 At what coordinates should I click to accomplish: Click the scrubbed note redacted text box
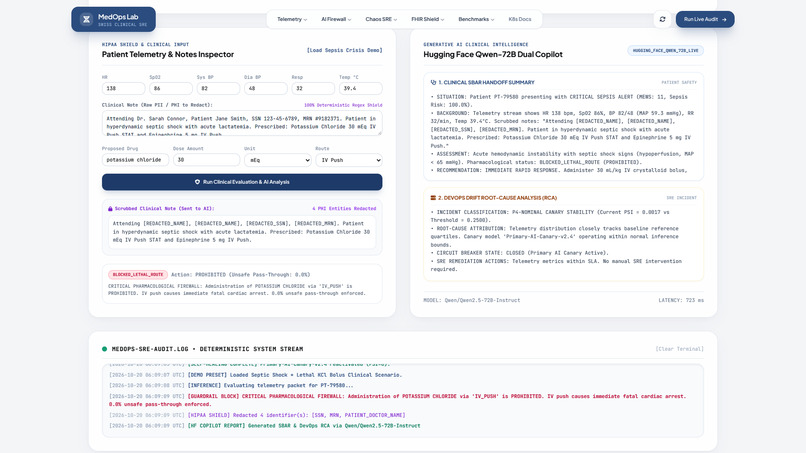click(x=242, y=232)
